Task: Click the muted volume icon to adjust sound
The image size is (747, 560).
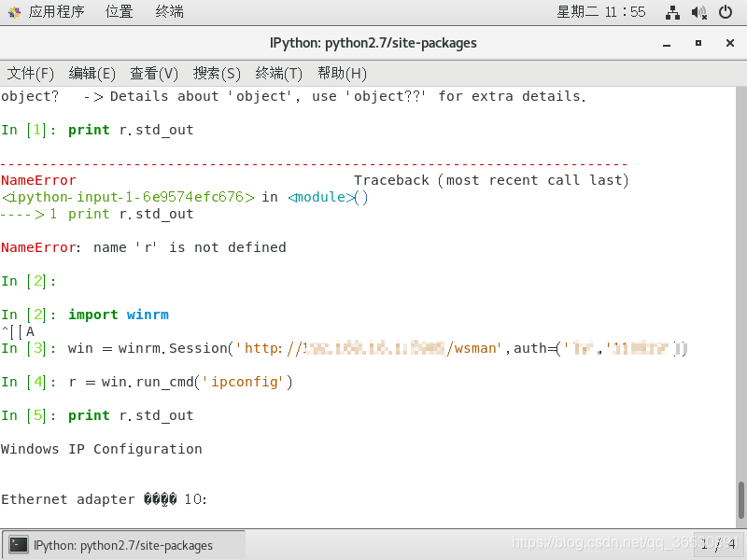Action: [x=699, y=11]
